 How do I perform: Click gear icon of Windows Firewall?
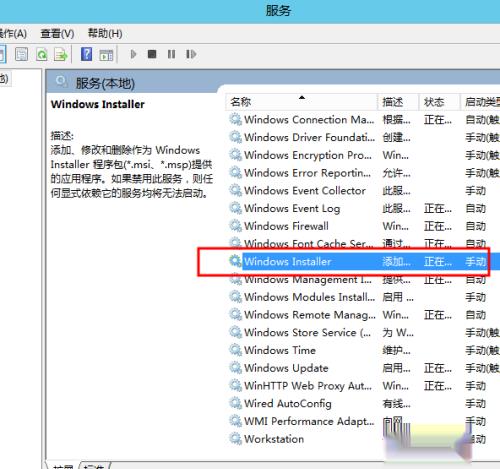click(x=236, y=226)
